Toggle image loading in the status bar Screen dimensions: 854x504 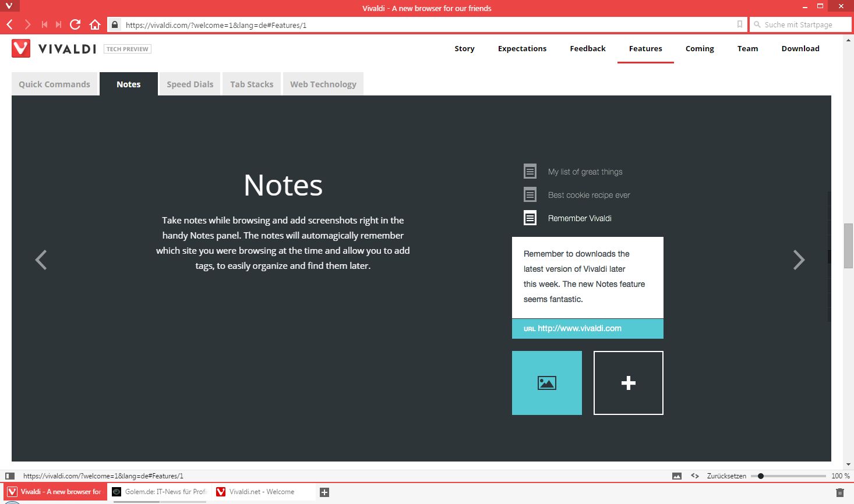677,475
